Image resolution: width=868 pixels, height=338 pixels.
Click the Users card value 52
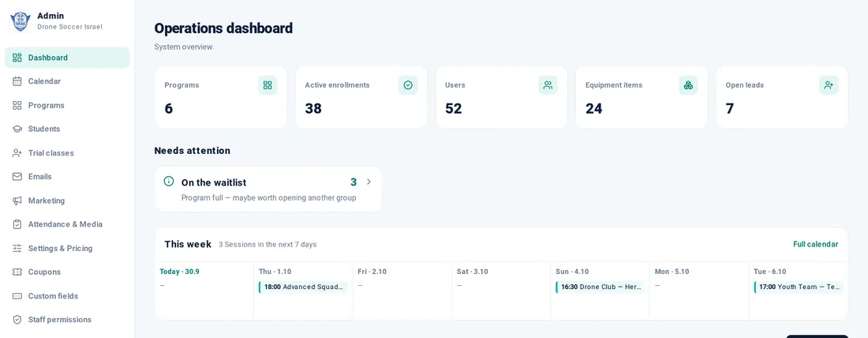454,109
